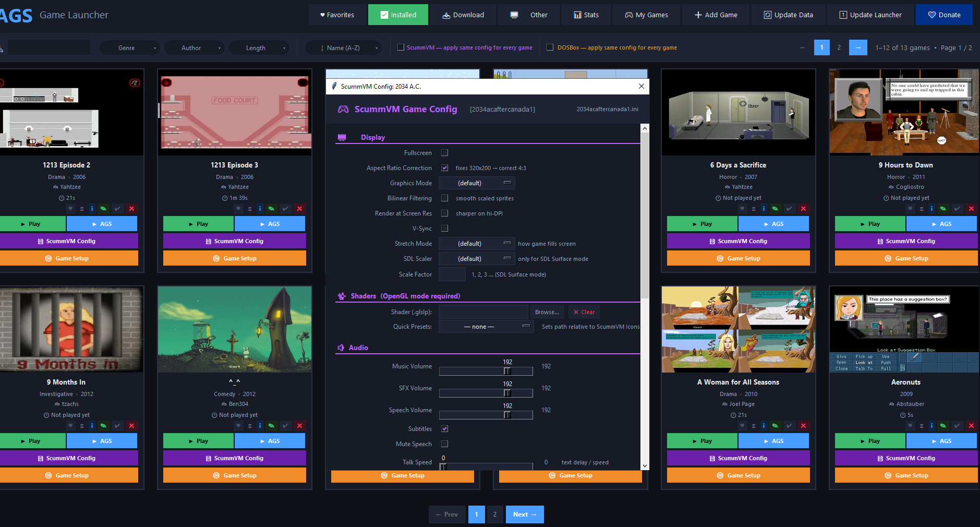Open the Author filter dropdown

pos(194,48)
